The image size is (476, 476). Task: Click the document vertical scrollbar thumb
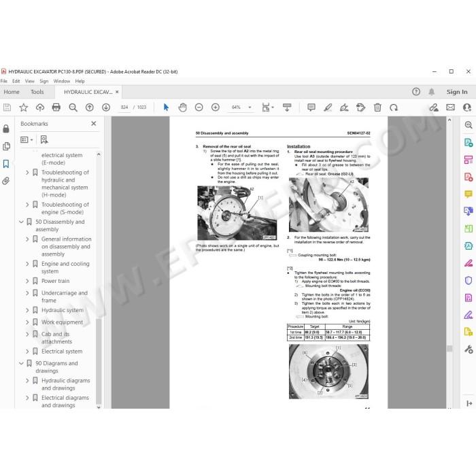pos(449,348)
